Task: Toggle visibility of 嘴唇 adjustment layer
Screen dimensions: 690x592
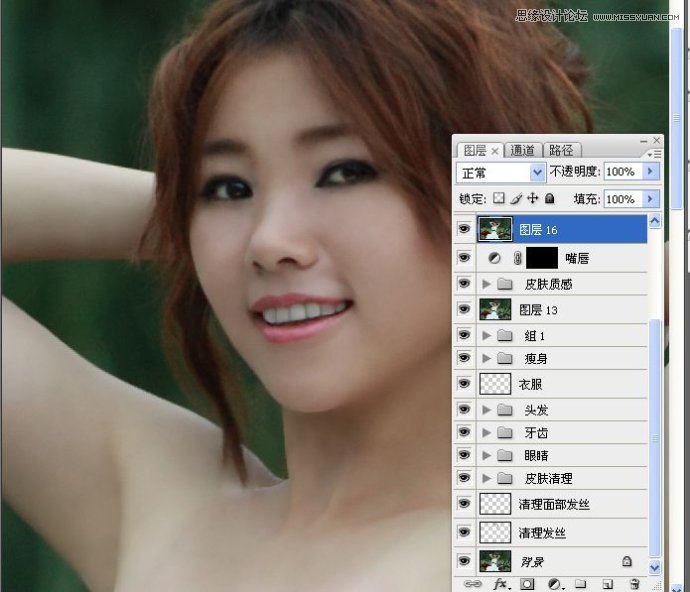Action: pos(464,257)
